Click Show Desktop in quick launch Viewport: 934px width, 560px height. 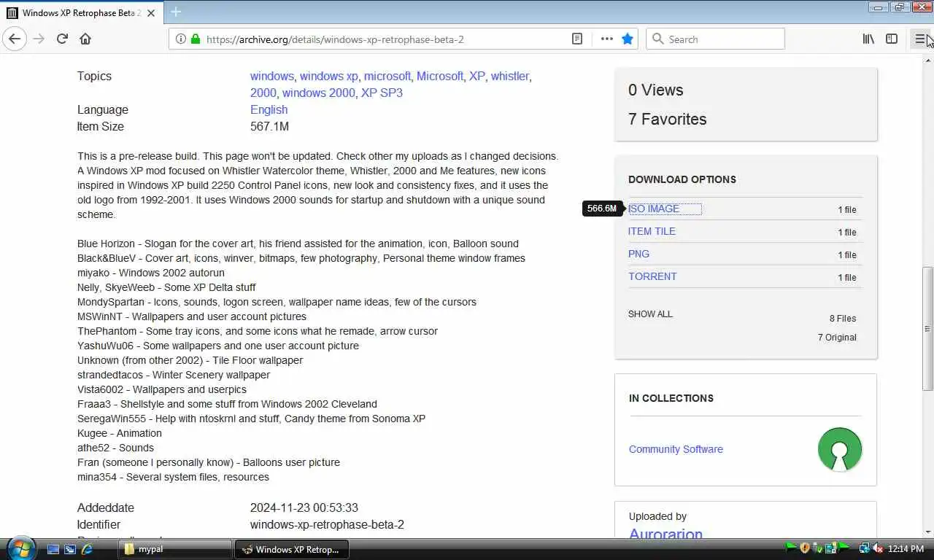[x=53, y=549]
